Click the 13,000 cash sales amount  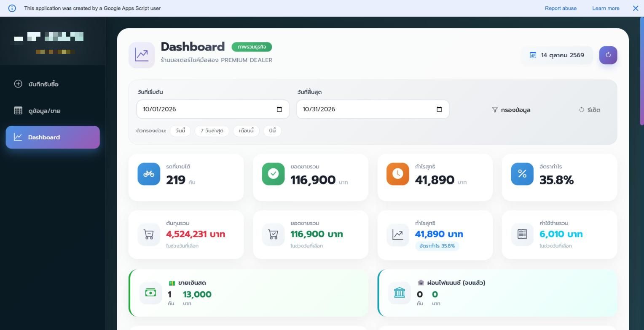[197, 294]
